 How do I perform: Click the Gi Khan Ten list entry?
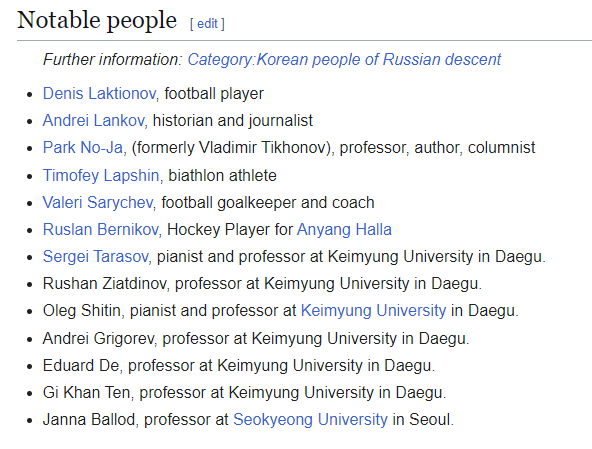click(245, 392)
